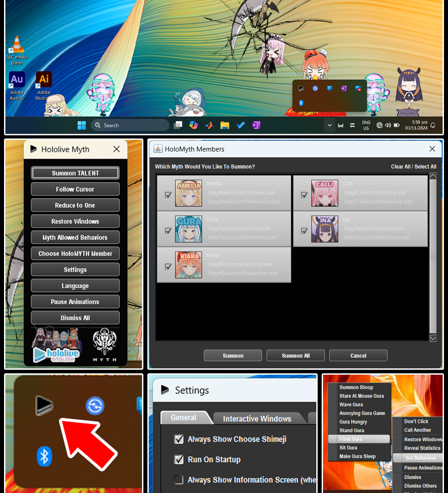The width and height of the screenshot is (448, 493).
Task: Open the Adobe Audition desktop shortcut
Action: [17, 86]
